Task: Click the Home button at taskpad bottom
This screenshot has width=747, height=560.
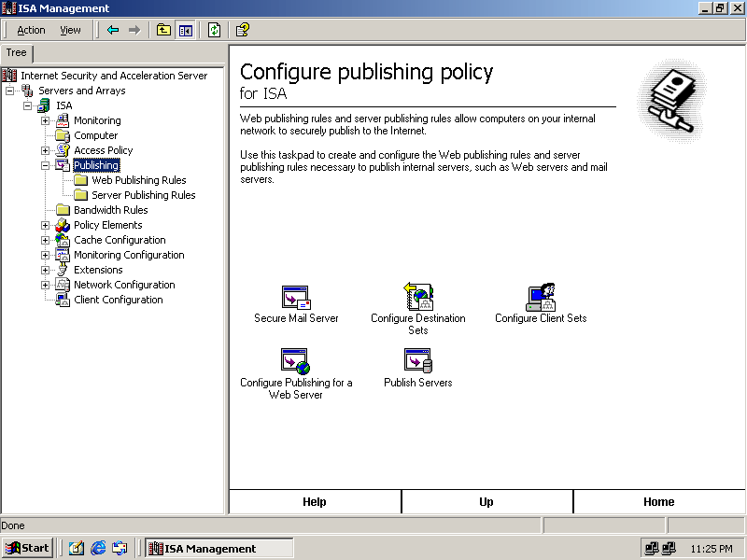Action: point(658,502)
